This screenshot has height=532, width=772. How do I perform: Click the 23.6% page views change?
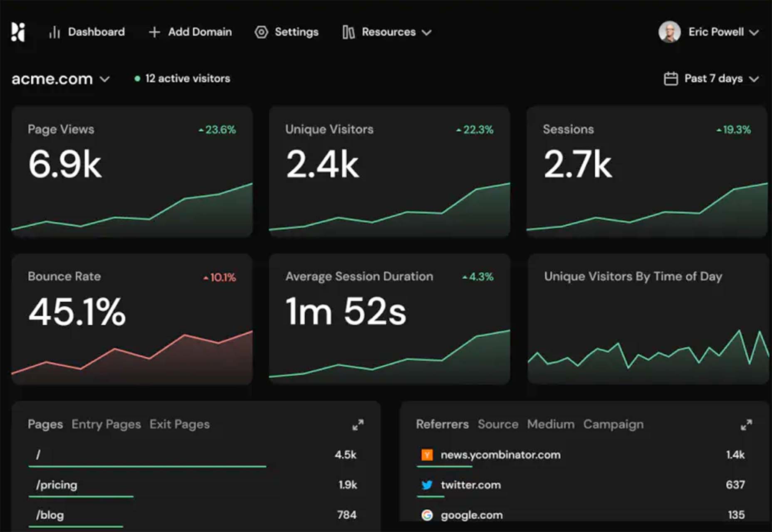coord(217,130)
